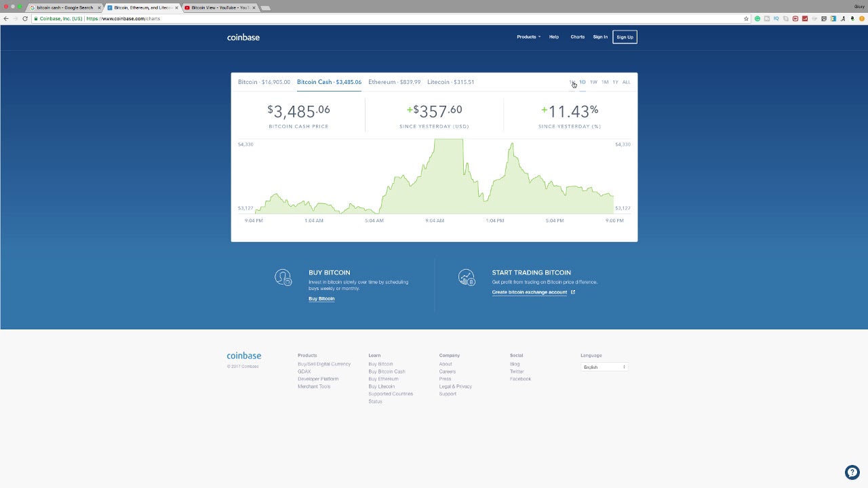Click the blue IQ extension icon
The width and height of the screenshot is (868, 488).
tap(776, 18)
